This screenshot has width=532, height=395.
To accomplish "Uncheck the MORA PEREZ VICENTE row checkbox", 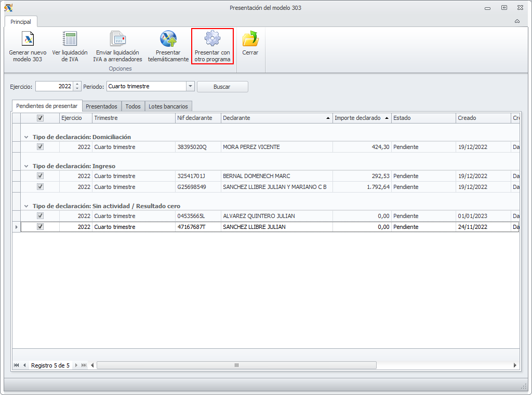I will click(40, 147).
